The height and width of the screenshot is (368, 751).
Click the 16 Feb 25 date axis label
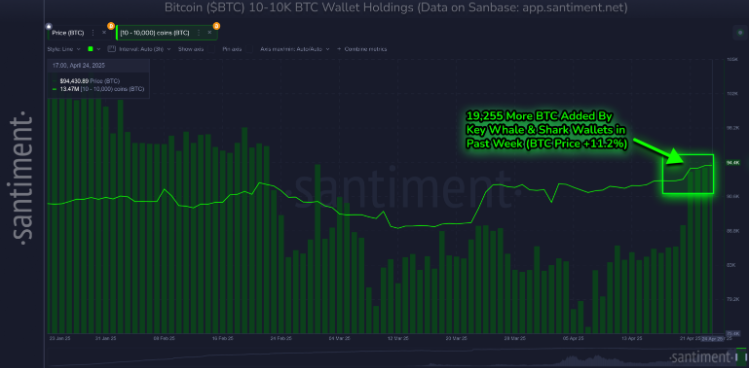223,338
